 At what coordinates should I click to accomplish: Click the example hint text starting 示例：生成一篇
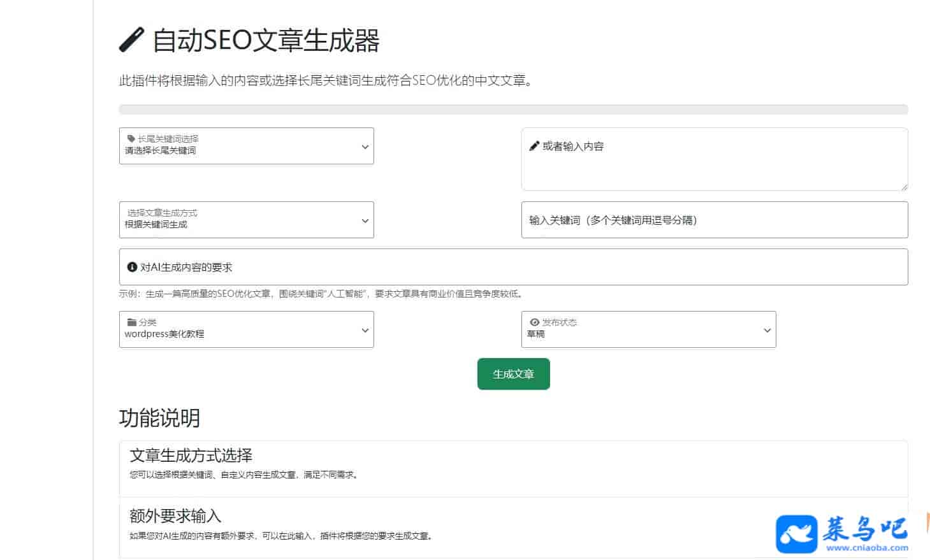pyautogui.click(x=322, y=294)
